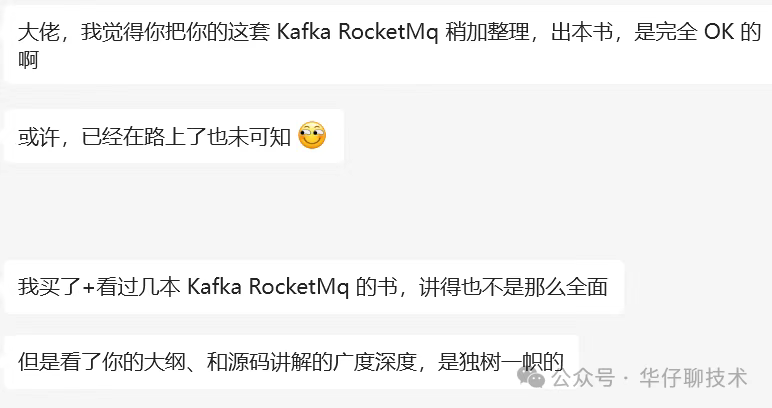Click the word Kafka in the first message

point(304,32)
